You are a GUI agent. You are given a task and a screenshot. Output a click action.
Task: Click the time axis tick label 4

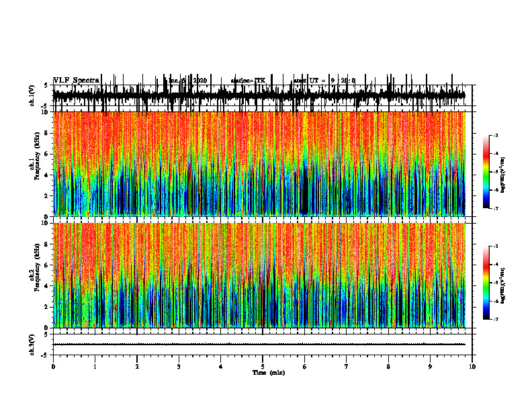221,367
